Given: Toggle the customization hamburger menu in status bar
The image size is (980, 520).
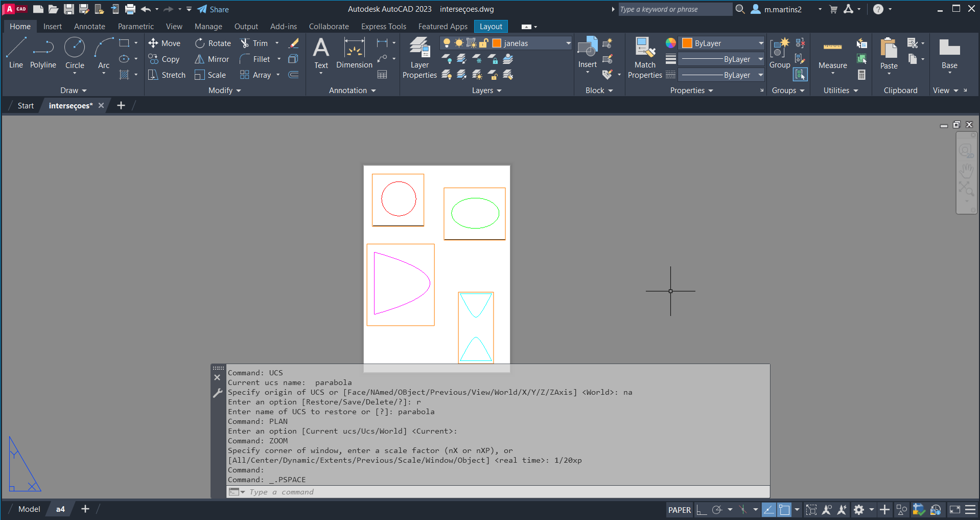Looking at the screenshot, I should (970, 510).
